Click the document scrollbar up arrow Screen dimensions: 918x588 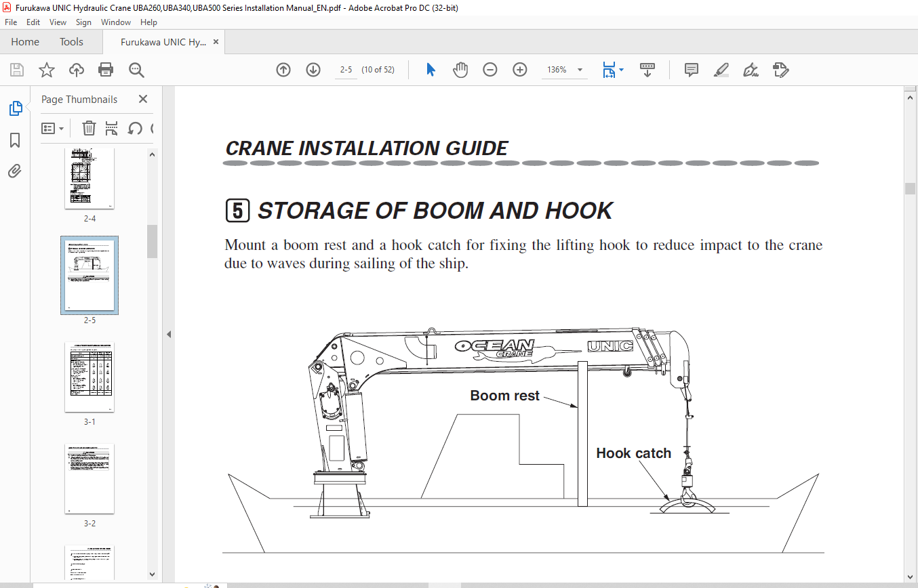coord(911,99)
